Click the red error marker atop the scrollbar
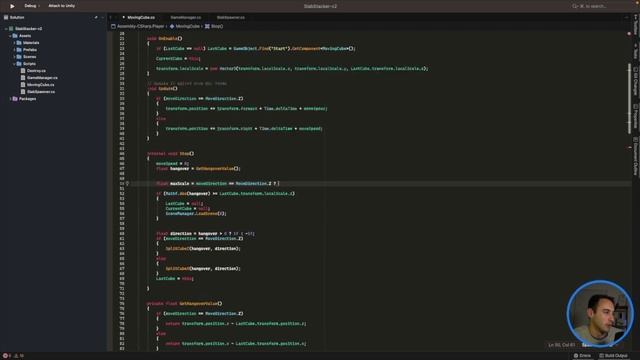The height and width of the screenshot is (360, 640). click(x=629, y=33)
